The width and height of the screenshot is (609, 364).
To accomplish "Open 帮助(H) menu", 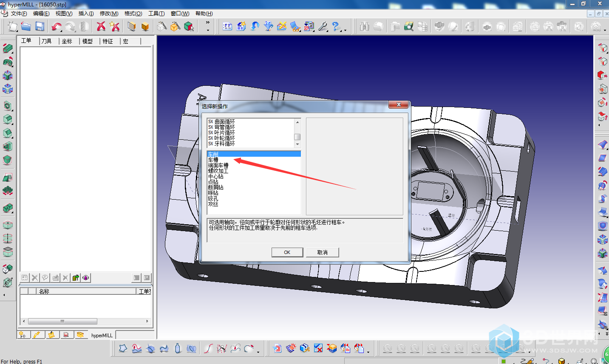I will click(x=204, y=14).
